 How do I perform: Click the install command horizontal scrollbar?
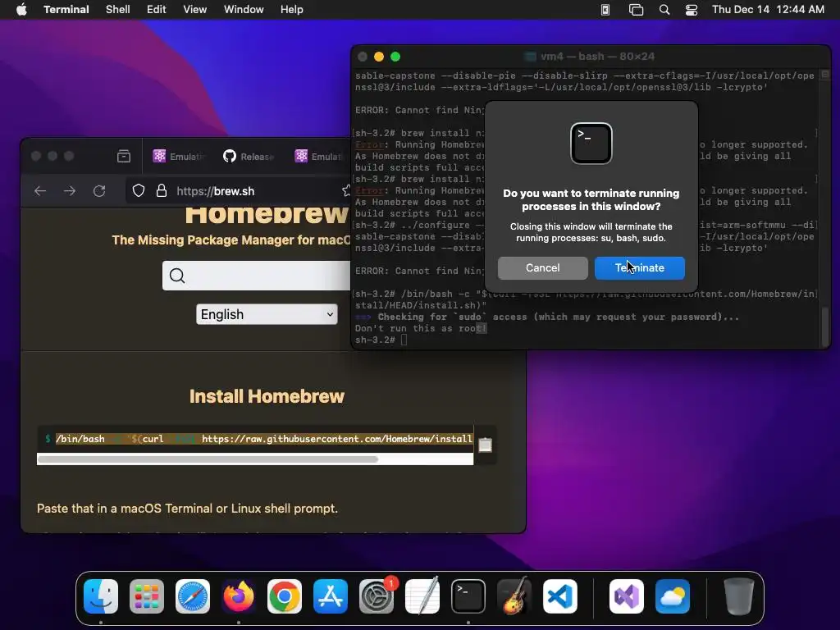208,459
